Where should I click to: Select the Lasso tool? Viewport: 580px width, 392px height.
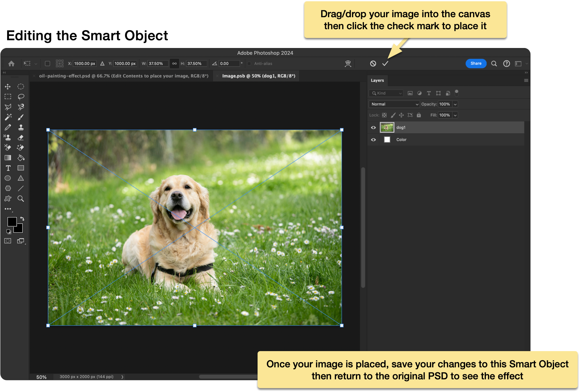pyautogui.click(x=21, y=97)
